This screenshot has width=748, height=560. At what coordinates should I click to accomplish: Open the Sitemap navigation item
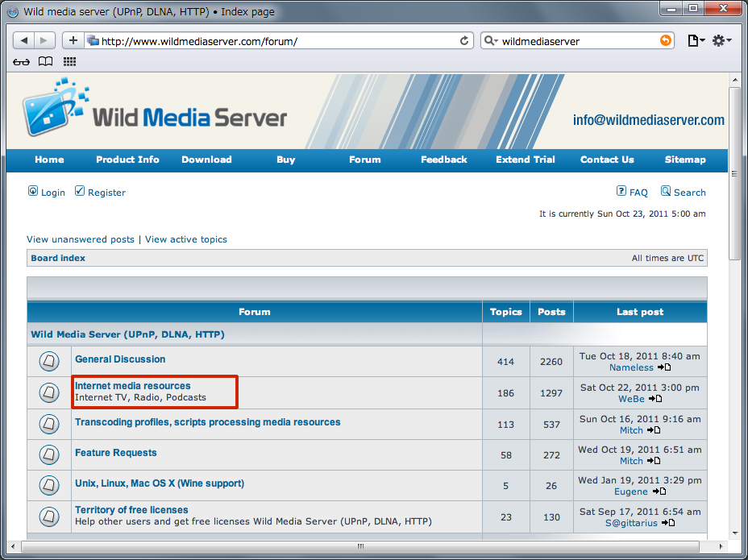(x=685, y=160)
